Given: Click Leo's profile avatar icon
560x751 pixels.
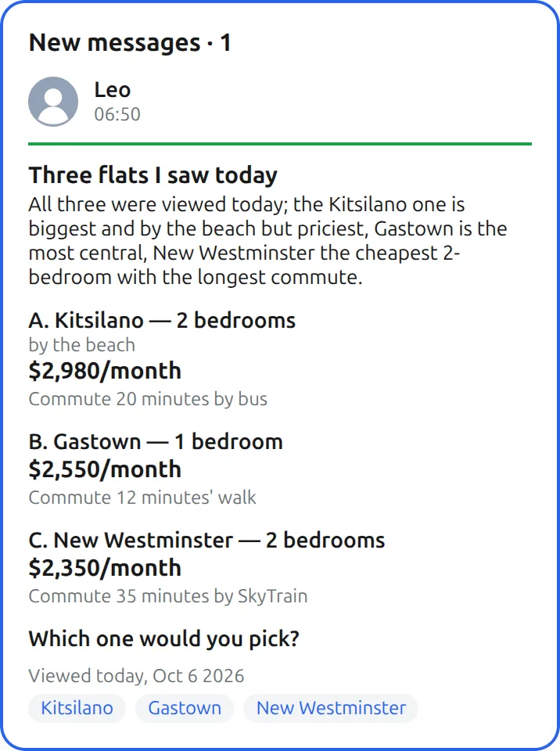Looking at the screenshot, I should coord(53,102).
